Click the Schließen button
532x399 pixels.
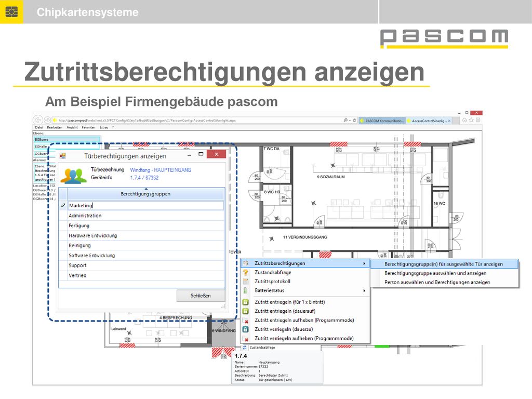(201, 296)
